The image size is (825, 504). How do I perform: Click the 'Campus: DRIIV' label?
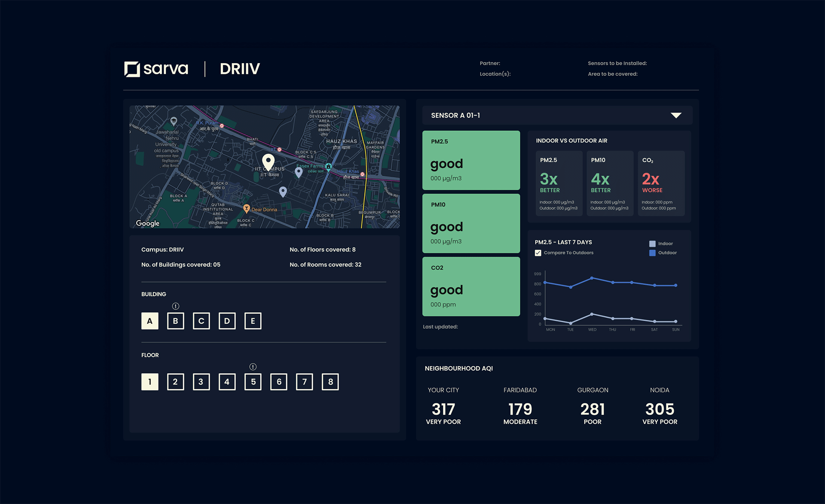[x=162, y=249]
